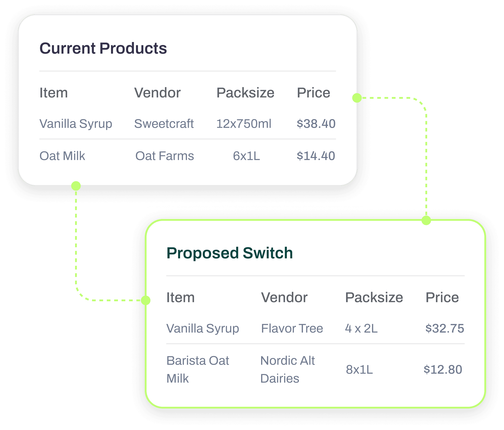Select the Oat Farms vendor cell
Screen dimensions: 504x430
tap(164, 156)
